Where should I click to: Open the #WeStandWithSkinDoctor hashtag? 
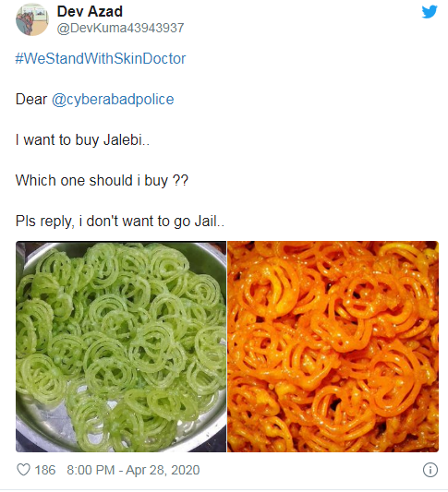coord(101,59)
